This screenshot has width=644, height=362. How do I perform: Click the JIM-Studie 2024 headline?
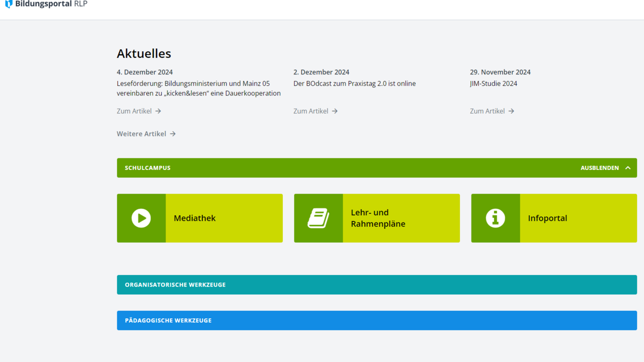494,83
